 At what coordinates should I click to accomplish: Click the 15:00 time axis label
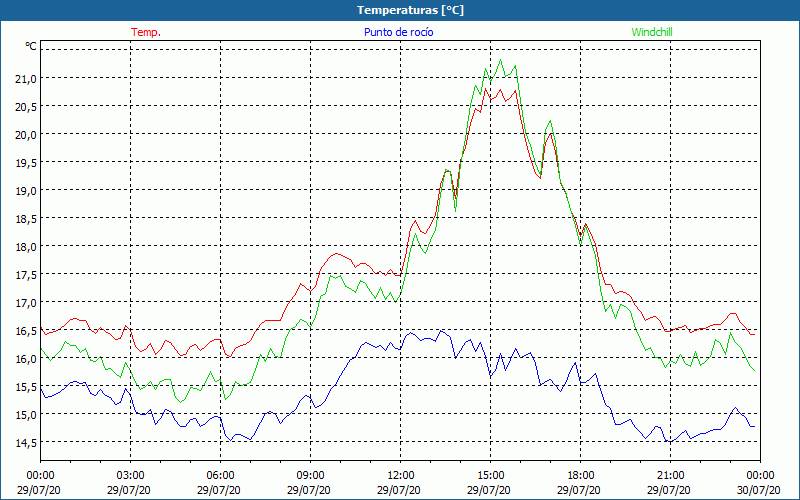click(x=490, y=476)
